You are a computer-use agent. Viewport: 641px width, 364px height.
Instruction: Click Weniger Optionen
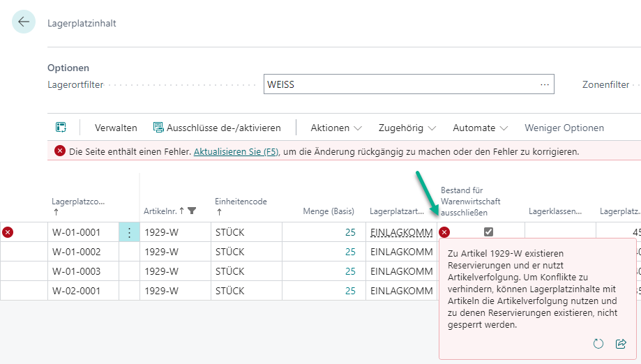click(x=564, y=128)
